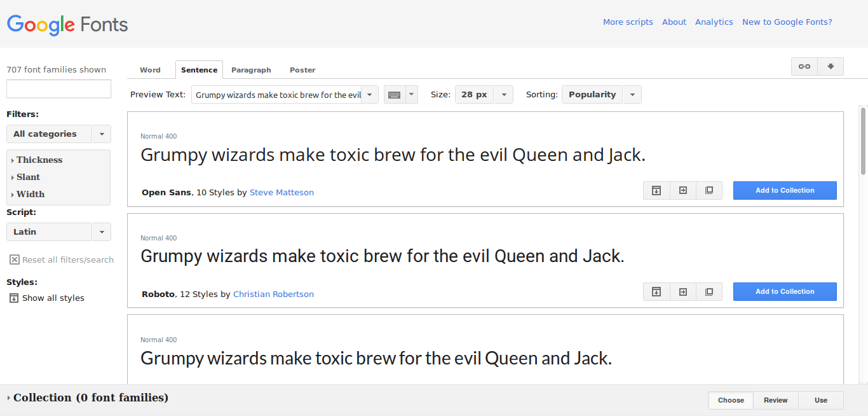
Task: Open the All categories dropdown arrow
Action: [x=102, y=134]
